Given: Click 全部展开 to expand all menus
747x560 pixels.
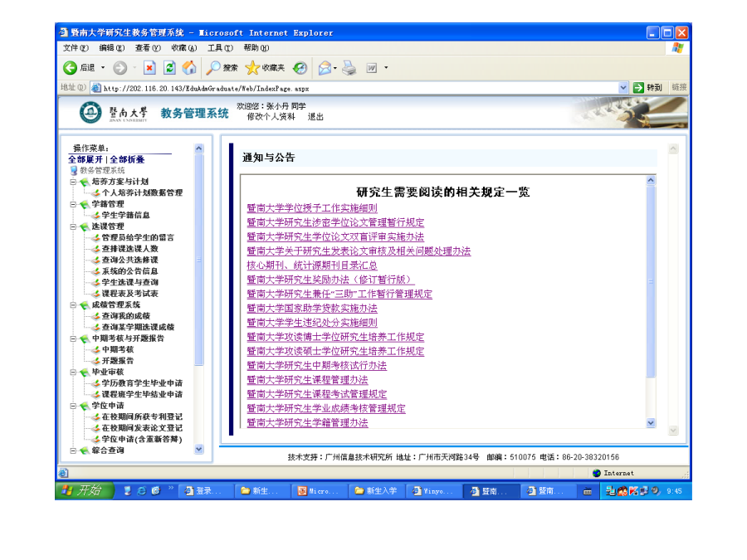Looking at the screenshot, I should pos(85,159).
